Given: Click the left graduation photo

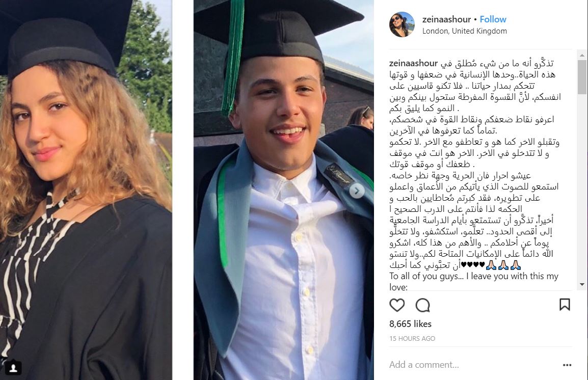Looking at the screenshot, I should pos(86,190).
